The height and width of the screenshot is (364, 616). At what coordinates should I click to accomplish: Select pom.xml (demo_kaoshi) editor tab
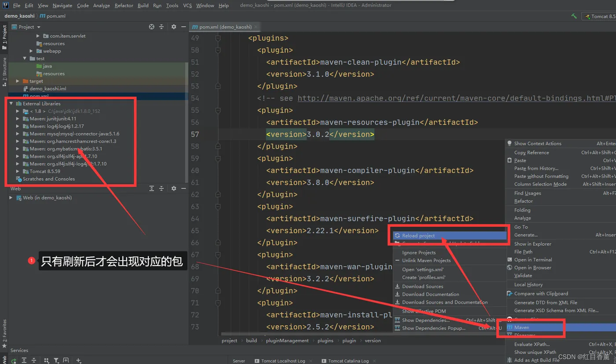[225, 27]
